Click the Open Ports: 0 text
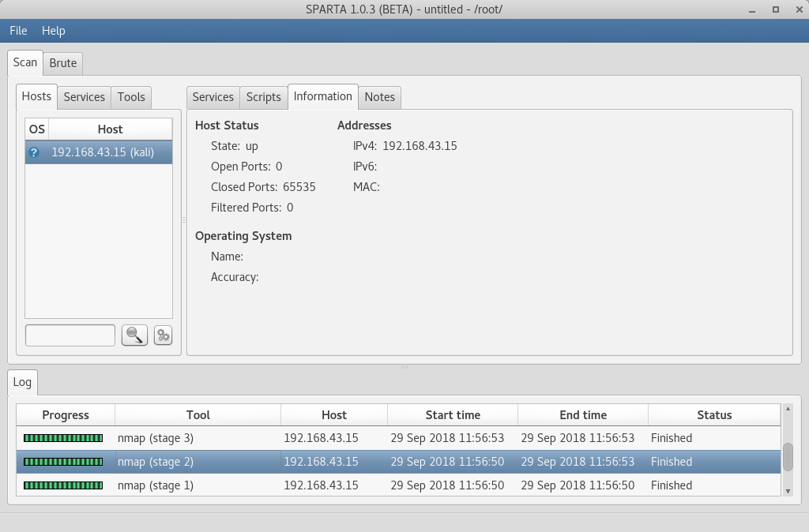The image size is (809, 532). tap(246, 167)
